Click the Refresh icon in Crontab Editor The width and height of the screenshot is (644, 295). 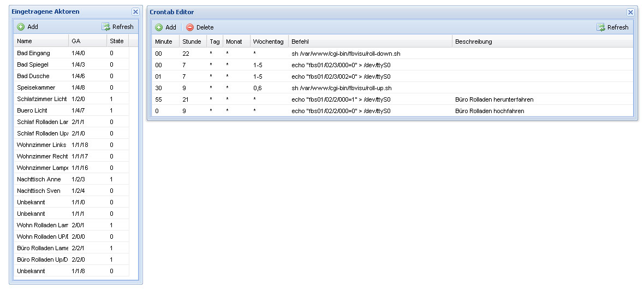pyautogui.click(x=601, y=27)
